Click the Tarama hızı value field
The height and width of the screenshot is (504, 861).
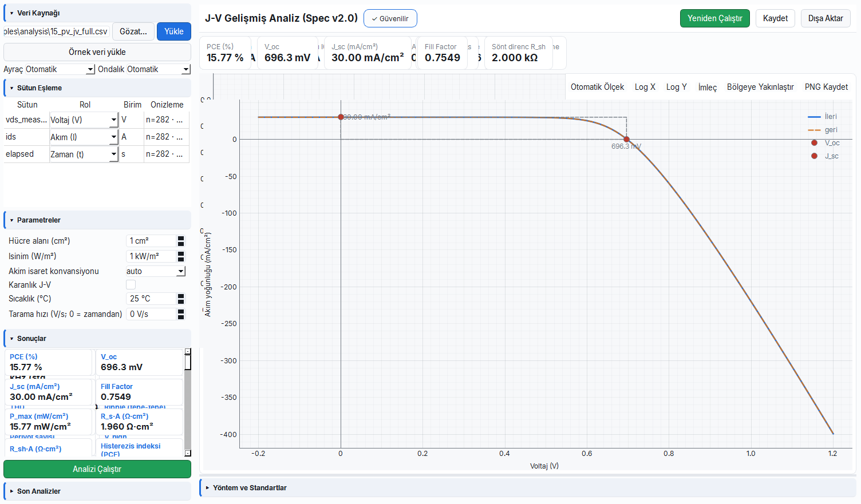(x=151, y=314)
